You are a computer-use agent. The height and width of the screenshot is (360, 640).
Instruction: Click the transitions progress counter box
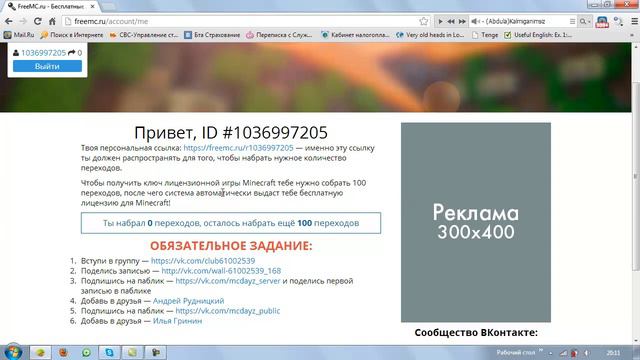[231, 223]
